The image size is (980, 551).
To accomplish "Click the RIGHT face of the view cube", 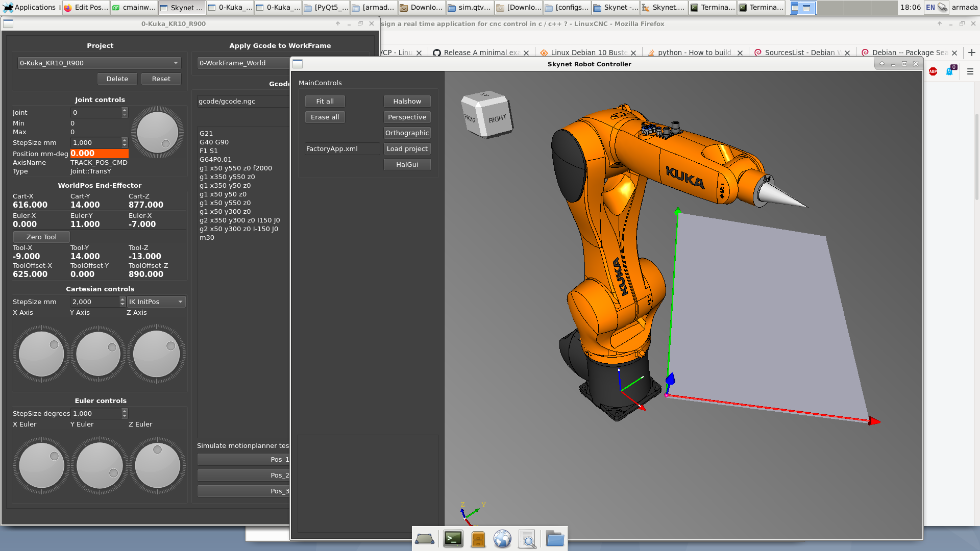I will coord(498,119).
